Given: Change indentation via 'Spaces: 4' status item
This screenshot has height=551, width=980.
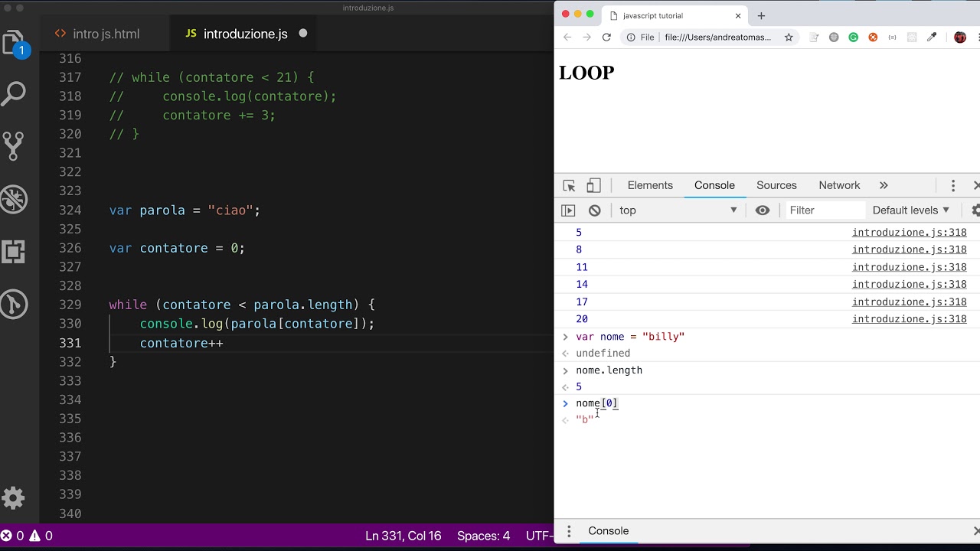Looking at the screenshot, I should [x=483, y=536].
